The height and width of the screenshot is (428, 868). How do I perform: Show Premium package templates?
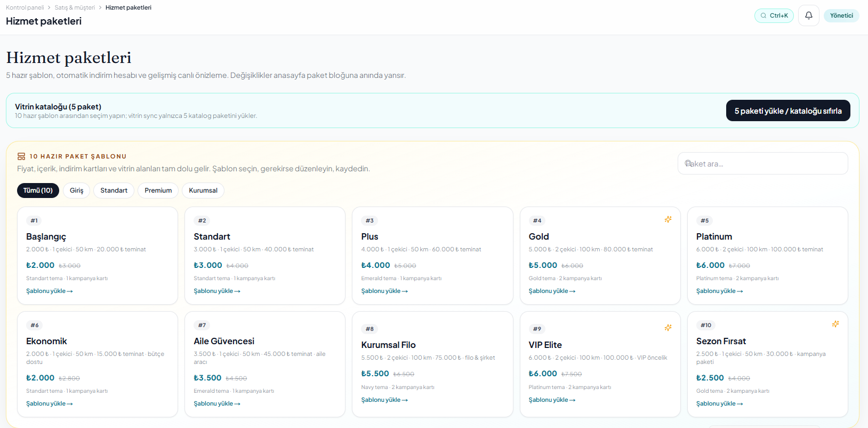158,191
